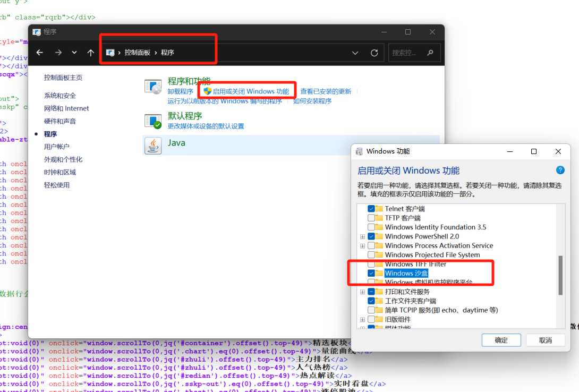Select 程序 in the sidebar
Viewport: 579px width, 392px height.
click(50, 134)
